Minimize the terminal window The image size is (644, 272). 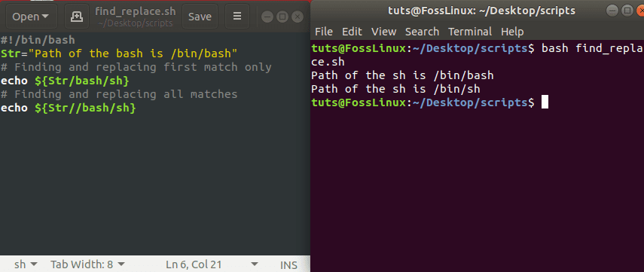[614, 11]
